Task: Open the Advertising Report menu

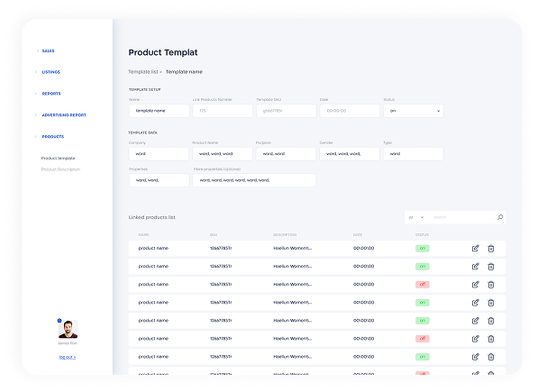Action: tap(64, 115)
